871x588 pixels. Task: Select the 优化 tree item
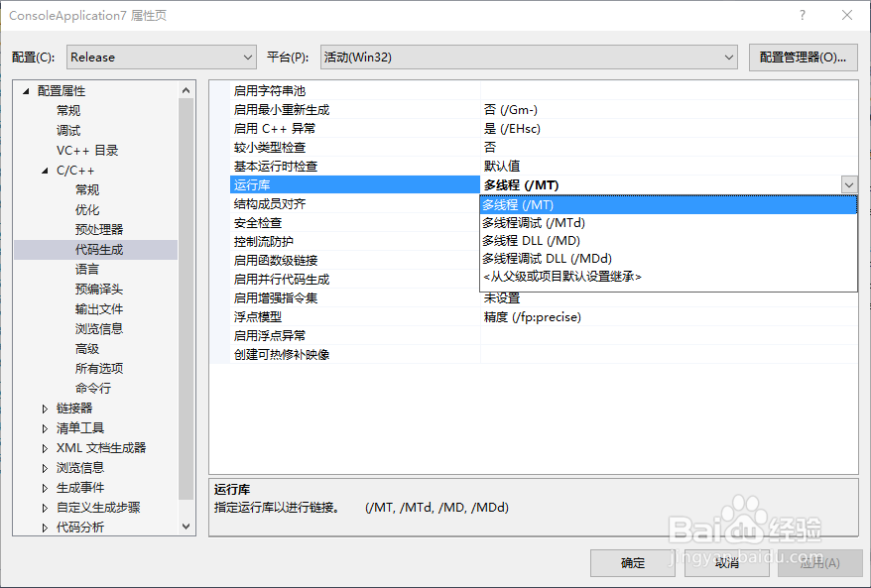[87, 209]
